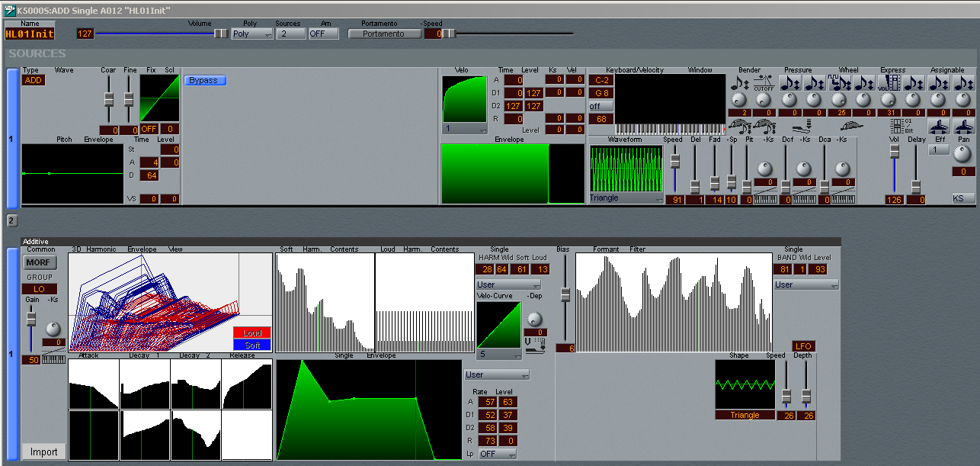Image resolution: width=980 pixels, height=466 pixels.
Task: Open the Formant Filter User dropdown
Action: 806,284
